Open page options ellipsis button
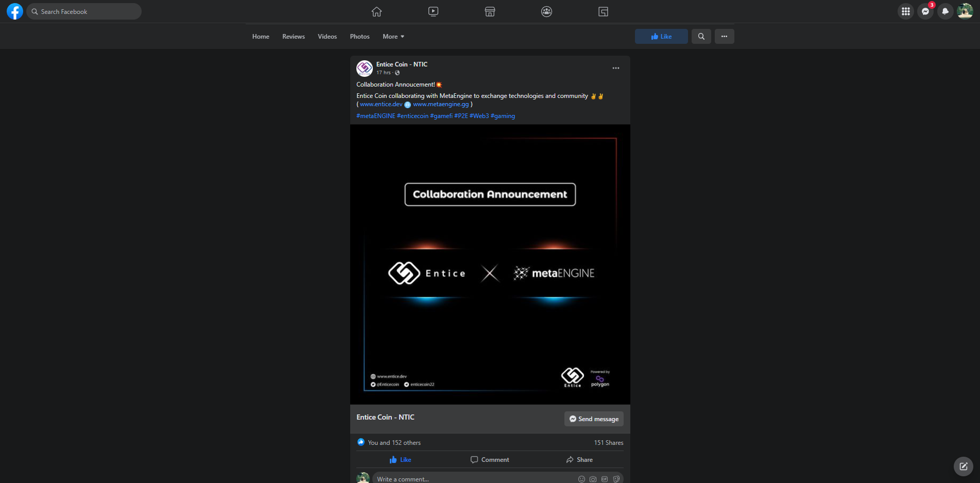980x483 pixels. pos(724,37)
